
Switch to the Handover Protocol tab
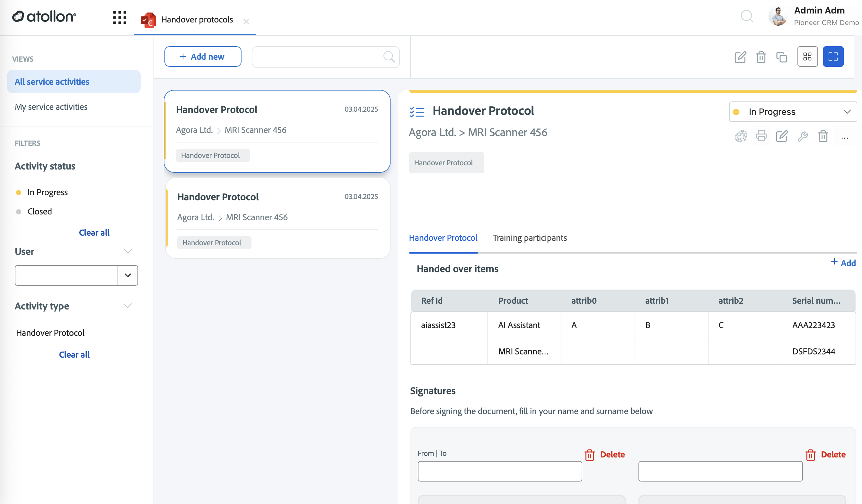[x=443, y=238]
